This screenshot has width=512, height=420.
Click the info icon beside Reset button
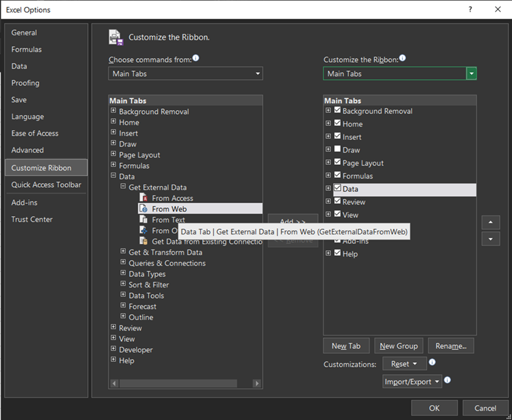pyautogui.click(x=432, y=362)
